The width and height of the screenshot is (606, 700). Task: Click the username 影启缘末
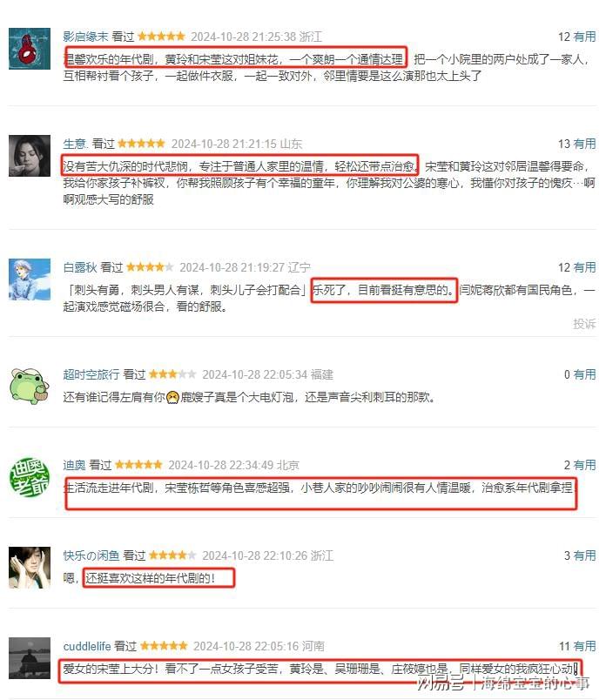pos(85,37)
